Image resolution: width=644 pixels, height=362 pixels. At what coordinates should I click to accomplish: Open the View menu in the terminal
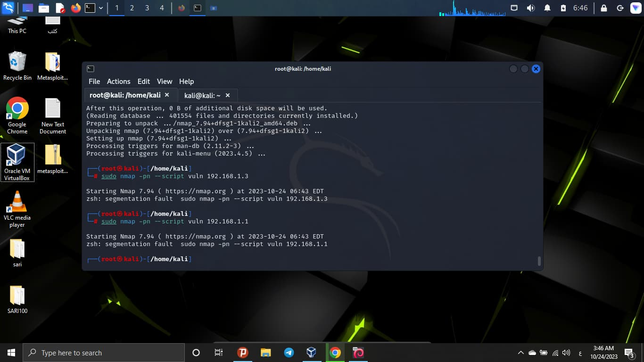click(x=165, y=82)
